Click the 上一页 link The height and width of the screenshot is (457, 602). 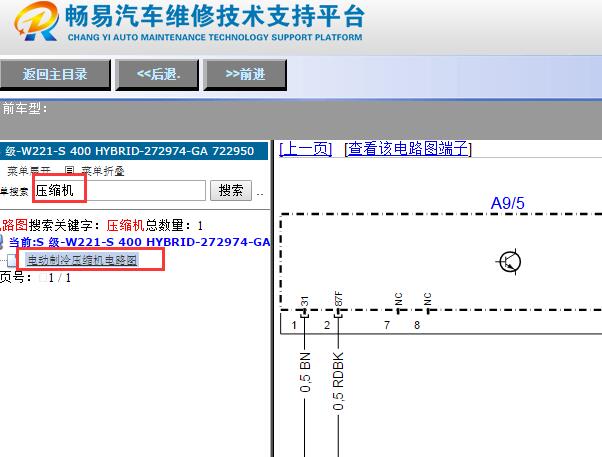click(306, 149)
